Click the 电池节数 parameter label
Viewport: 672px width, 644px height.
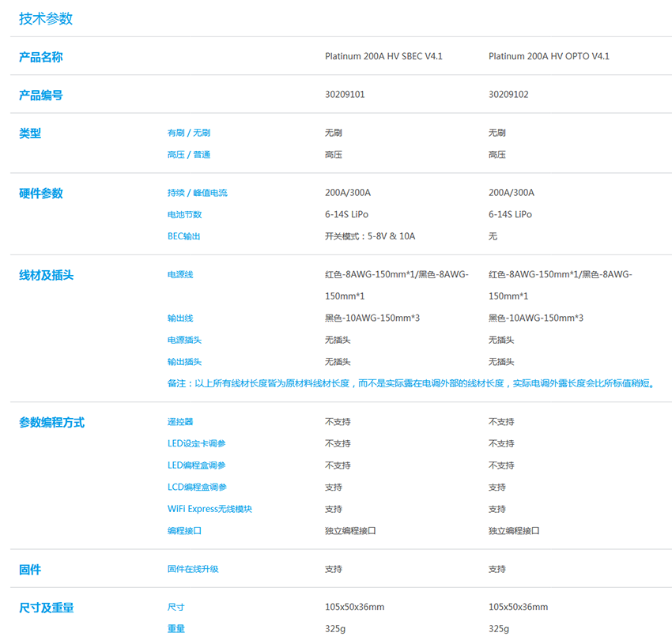coord(184,215)
